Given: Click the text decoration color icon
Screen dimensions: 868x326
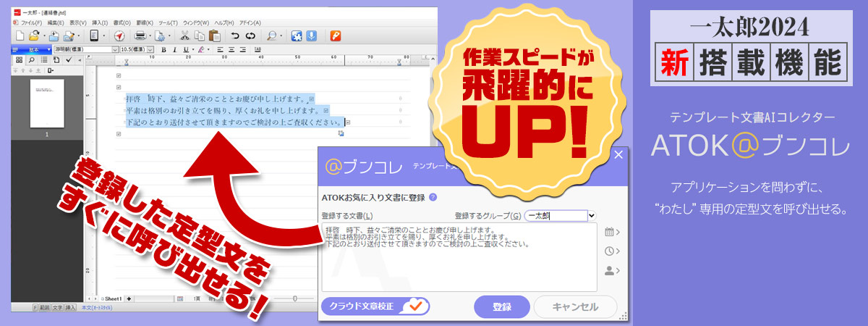Looking at the screenshot, I should 200,50.
